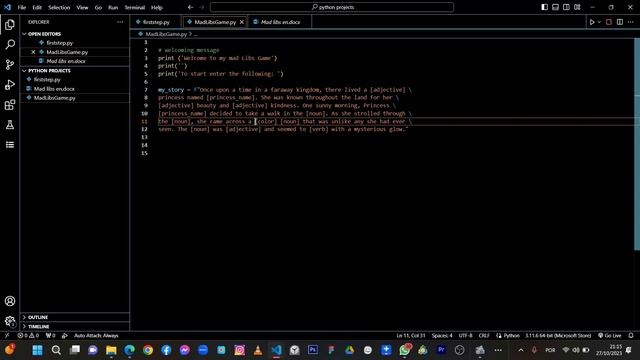Open MadLibsGame.py in Python Projects folder
Viewport: 640px width, 360px height.
[x=75, y=98]
